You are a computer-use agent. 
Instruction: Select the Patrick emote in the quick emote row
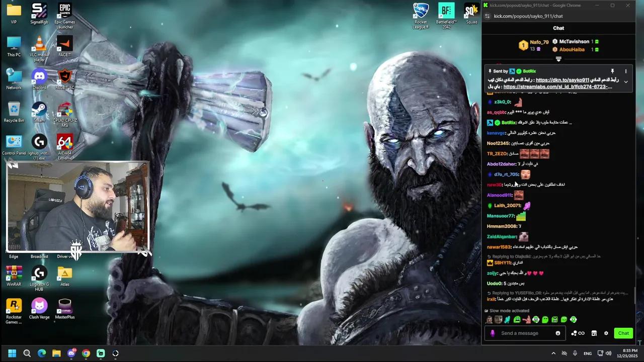pyautogui.click(x=527, y=319)
